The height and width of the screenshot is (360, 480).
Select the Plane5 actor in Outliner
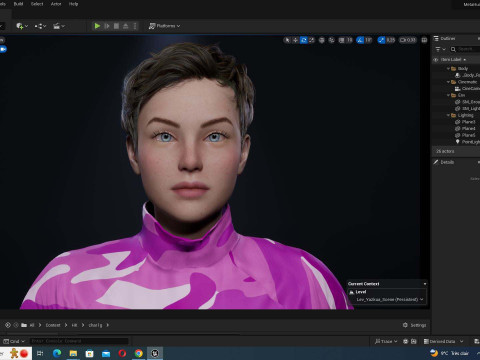[x=456, y=135]
